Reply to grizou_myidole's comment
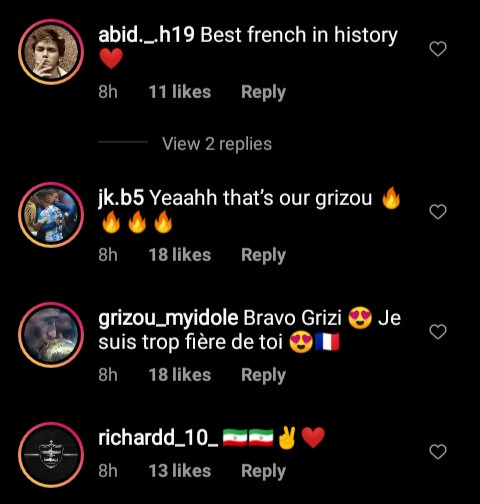 click(x=263, y=375)
